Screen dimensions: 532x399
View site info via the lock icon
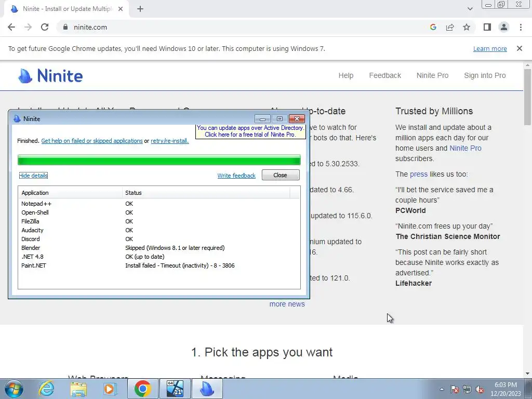pyautogui.click(x=65, y=27)
